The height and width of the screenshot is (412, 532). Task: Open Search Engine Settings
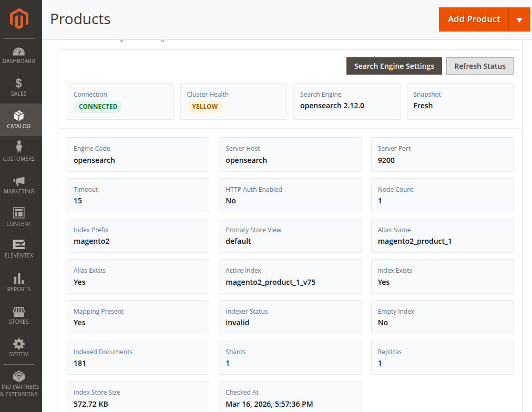[x=394, y=66]
